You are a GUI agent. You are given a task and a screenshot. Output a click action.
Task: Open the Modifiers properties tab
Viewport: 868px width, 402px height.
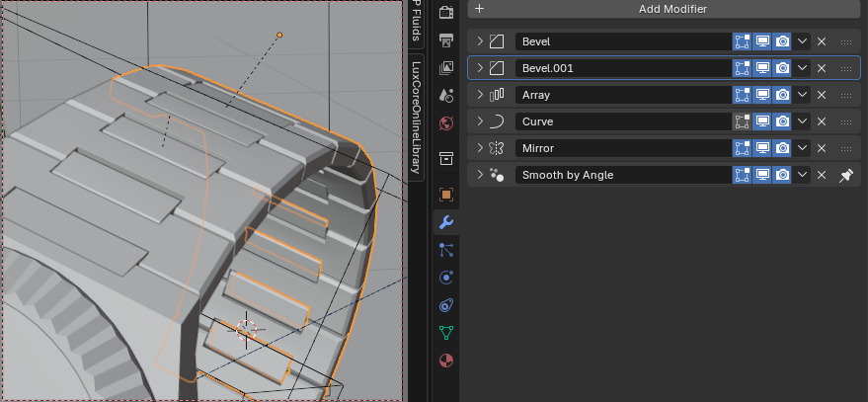pos(445,222)
